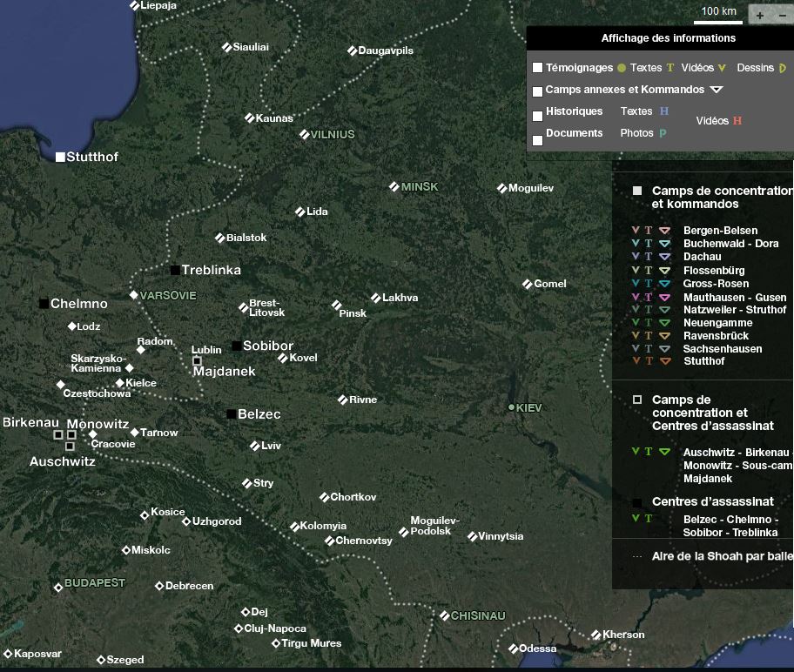
Task: Open the Affichage des informations panel header
Action: click(x=668, y=38)
